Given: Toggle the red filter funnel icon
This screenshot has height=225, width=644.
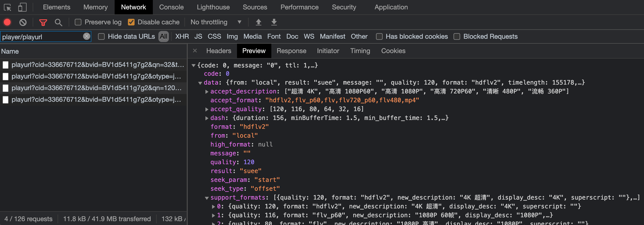Looking at the screenshot, I should pyautogui.click(x=43, y=22).
